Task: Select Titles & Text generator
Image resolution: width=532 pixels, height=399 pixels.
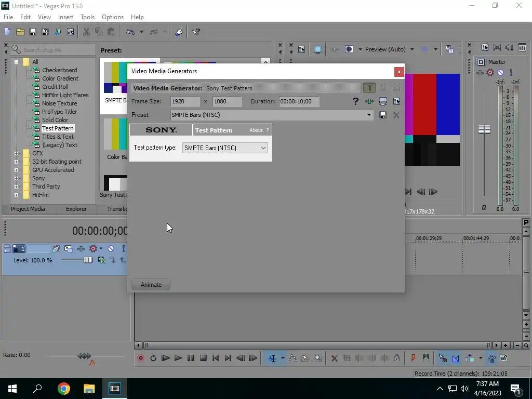Action: pyautogui.click(x=58, y=137)
